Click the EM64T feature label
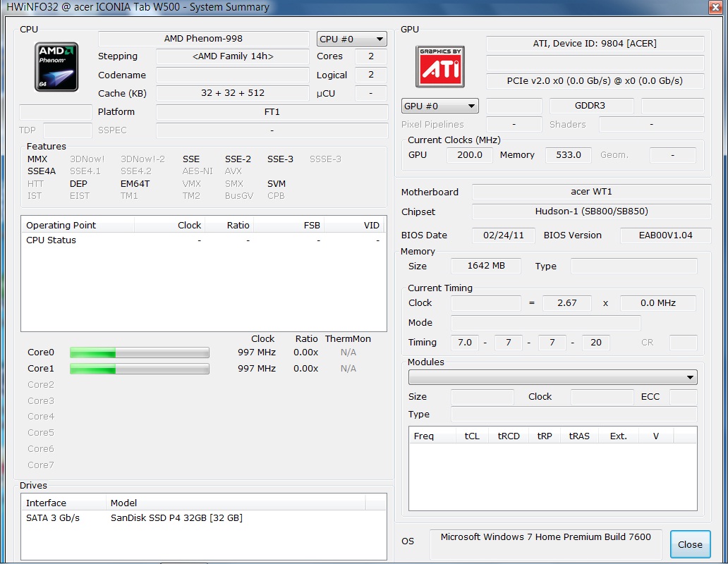Viewport: 728px width, 564px height. coord(135,184)
